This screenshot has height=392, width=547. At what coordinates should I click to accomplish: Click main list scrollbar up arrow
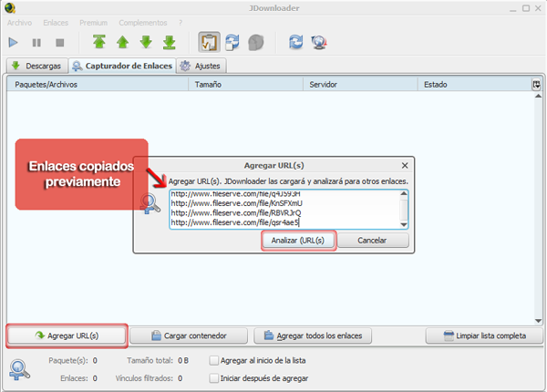tap(538, 96)
